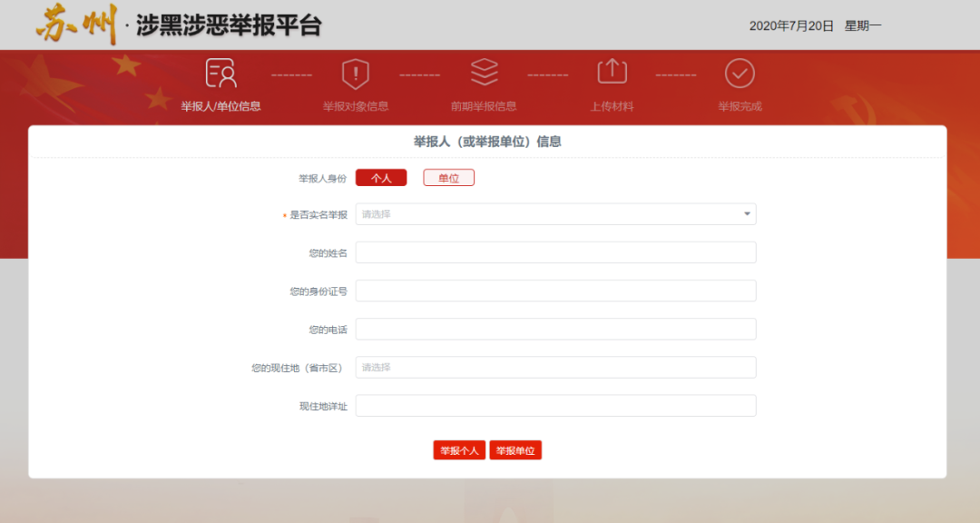
Task: Click the 举报人身份 label
Action: pos(322,178)
